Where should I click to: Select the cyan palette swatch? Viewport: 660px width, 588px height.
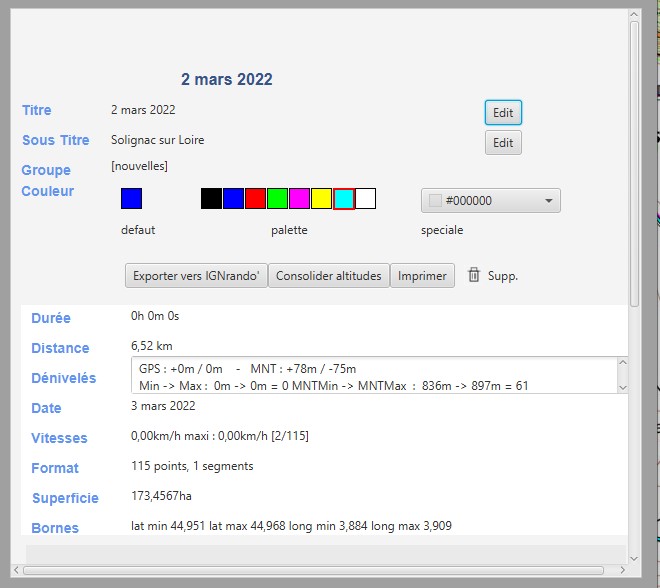[343, 198]
